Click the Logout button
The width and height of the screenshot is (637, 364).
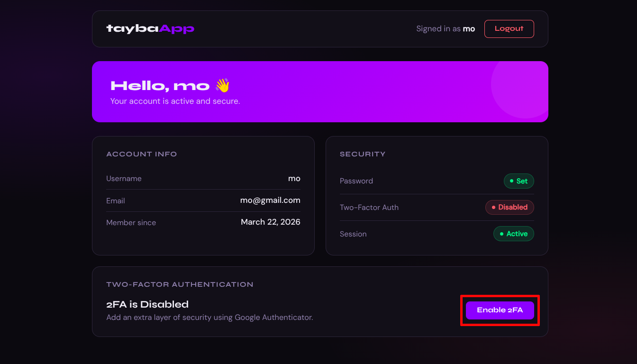click(x=509, y=29)
